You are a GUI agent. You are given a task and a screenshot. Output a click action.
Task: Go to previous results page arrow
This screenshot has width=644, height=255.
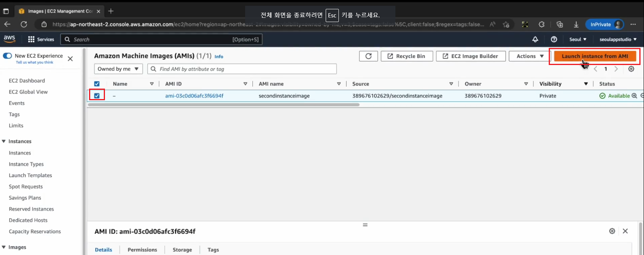(596, 69)
